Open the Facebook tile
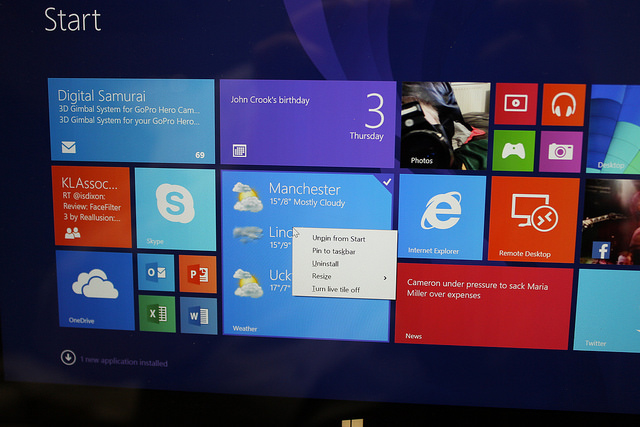This screenshot has height=427, width=640. pos(611,222)
